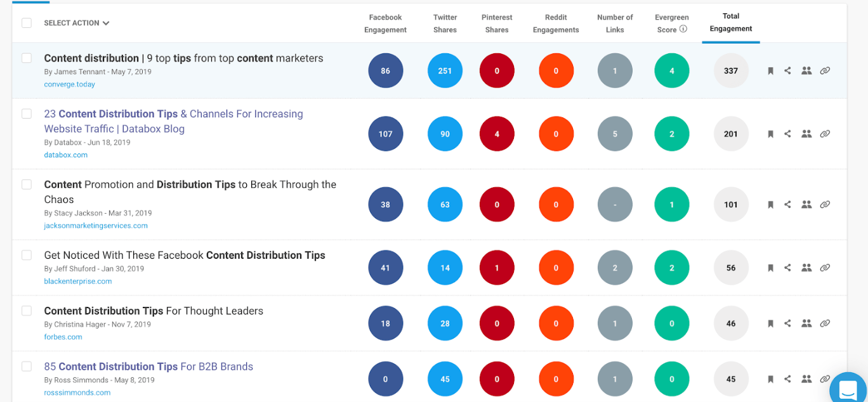Check the select-all checkbox in header
The width and height of the screenshot is (868, 402).
coord(27,23)
